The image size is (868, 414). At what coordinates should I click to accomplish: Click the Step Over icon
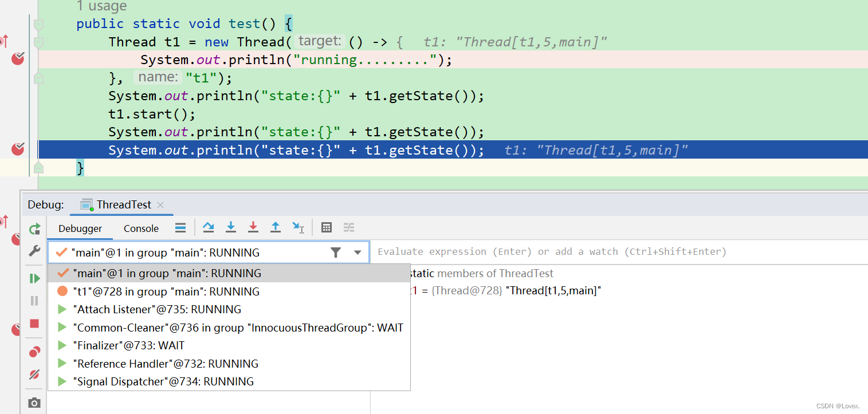pyautogui.click(x=209, y=227)
